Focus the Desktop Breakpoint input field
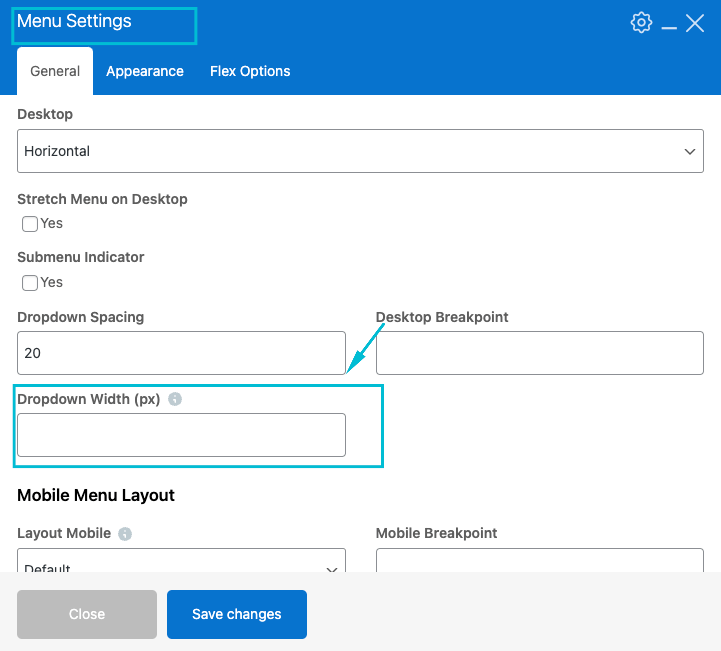Screen dimensions: 721x651 (x=539, y=353)
